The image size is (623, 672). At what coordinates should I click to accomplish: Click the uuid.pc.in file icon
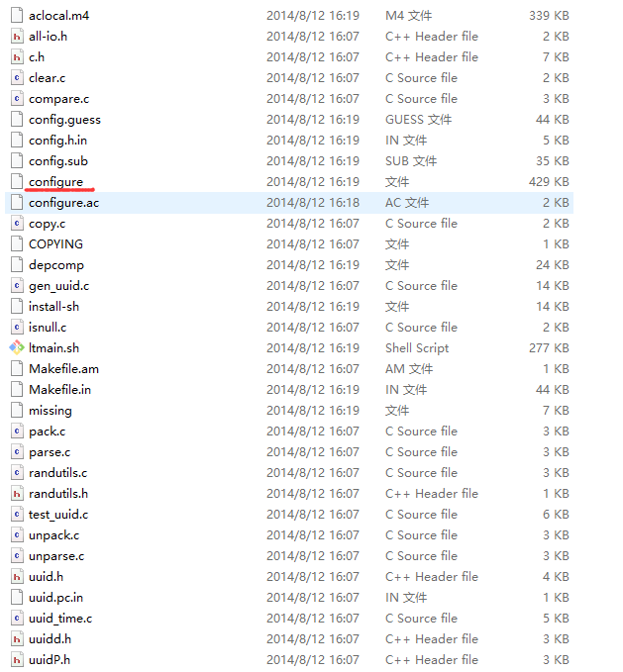(17, 598)
